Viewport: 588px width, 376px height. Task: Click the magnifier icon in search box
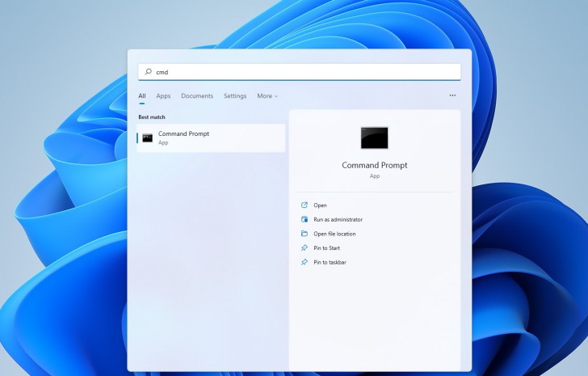tap(148, 72)
